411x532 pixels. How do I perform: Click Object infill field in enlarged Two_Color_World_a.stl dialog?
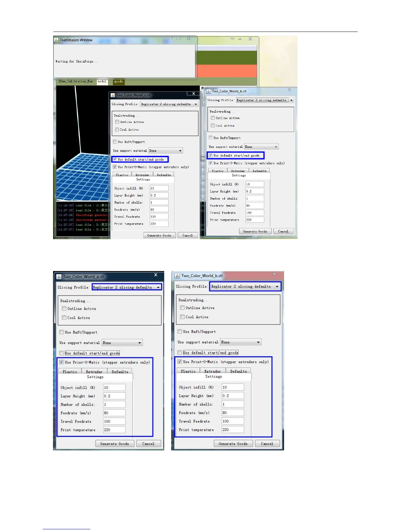[114, 388]
